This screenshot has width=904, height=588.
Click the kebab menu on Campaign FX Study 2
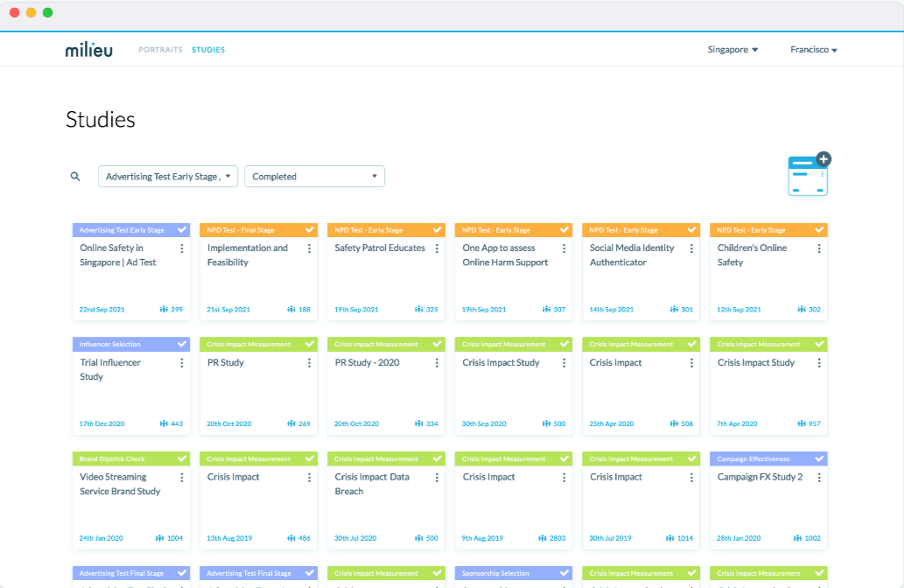click(817, 478)
